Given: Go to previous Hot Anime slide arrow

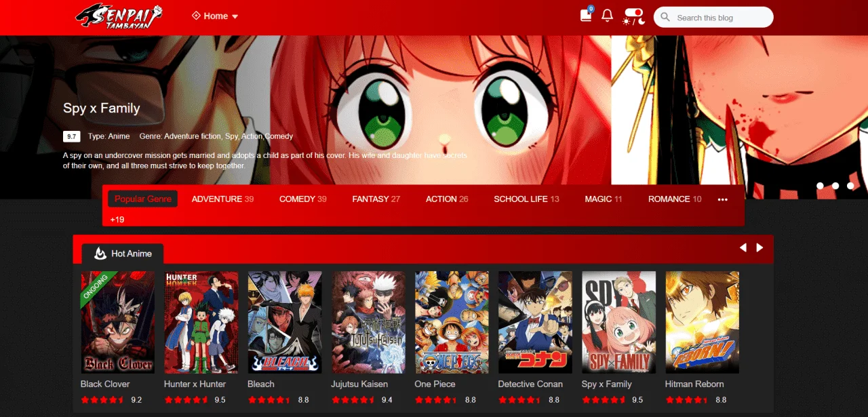Looking at the screenshot, I should click(x=743, y=247).
